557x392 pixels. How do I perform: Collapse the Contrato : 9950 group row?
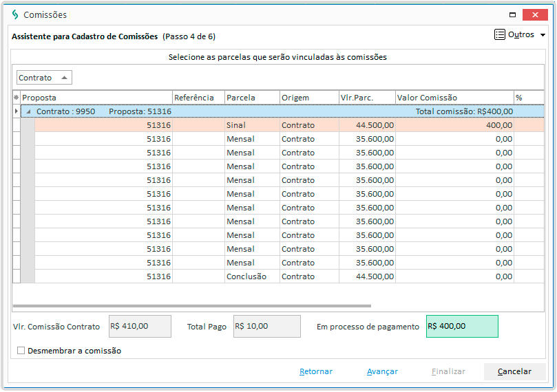coord(28,111)
